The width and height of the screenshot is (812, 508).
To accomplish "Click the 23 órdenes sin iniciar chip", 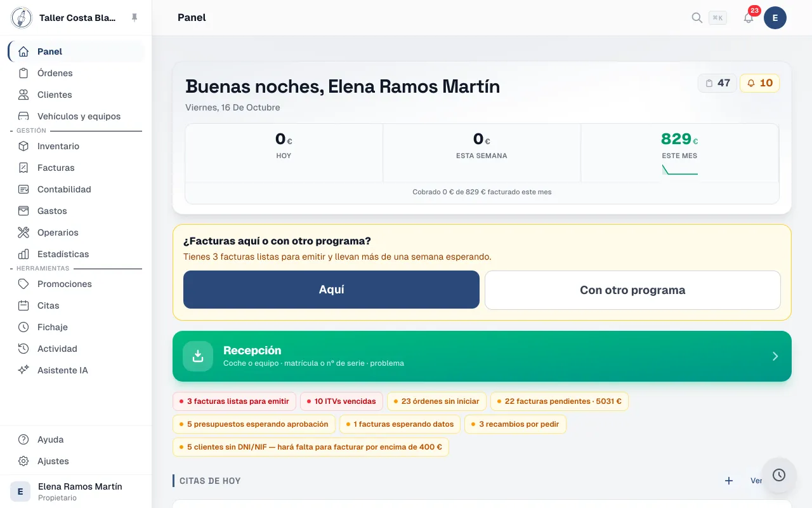I will pyautogui.click(x=436, y=401).
